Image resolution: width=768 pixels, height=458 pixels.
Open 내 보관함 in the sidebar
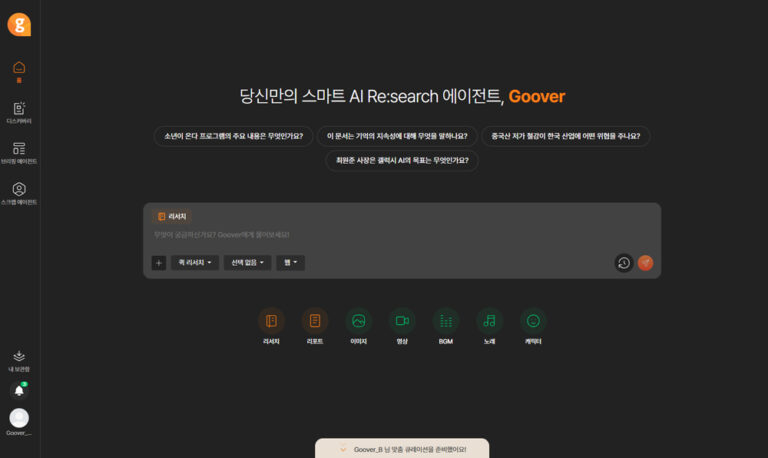[x=19, y=357]
